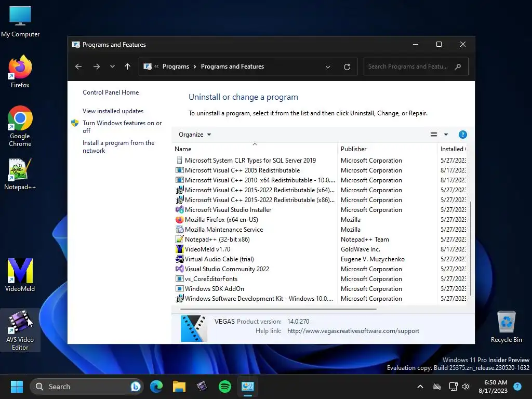Go up one level with up arrow

click(128, 66)
